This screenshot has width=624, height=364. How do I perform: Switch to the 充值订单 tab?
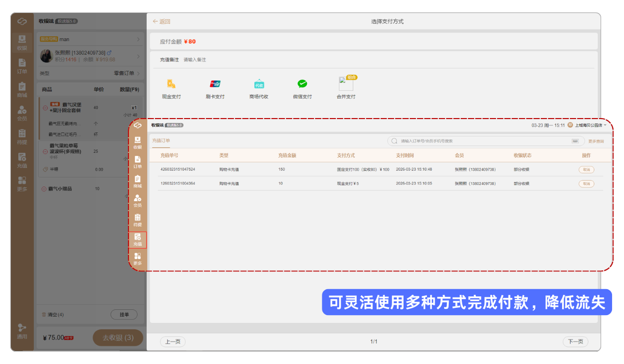click(161, 141)
